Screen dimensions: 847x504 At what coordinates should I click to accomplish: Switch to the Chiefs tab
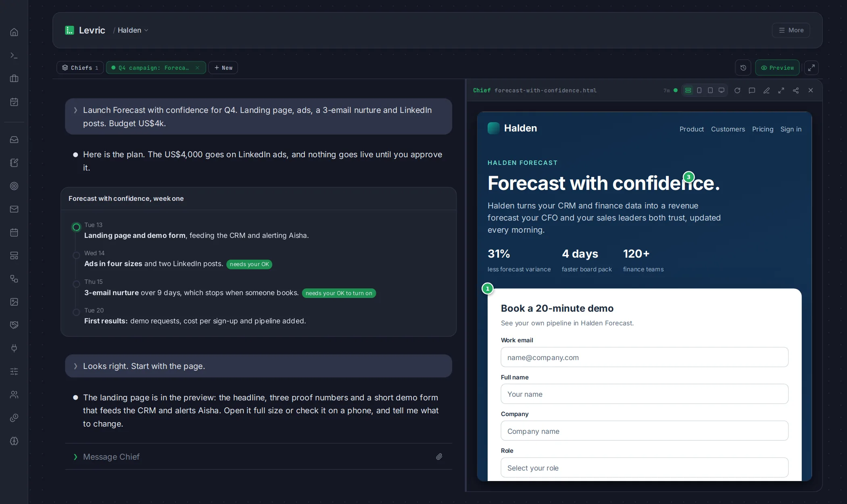80,68
